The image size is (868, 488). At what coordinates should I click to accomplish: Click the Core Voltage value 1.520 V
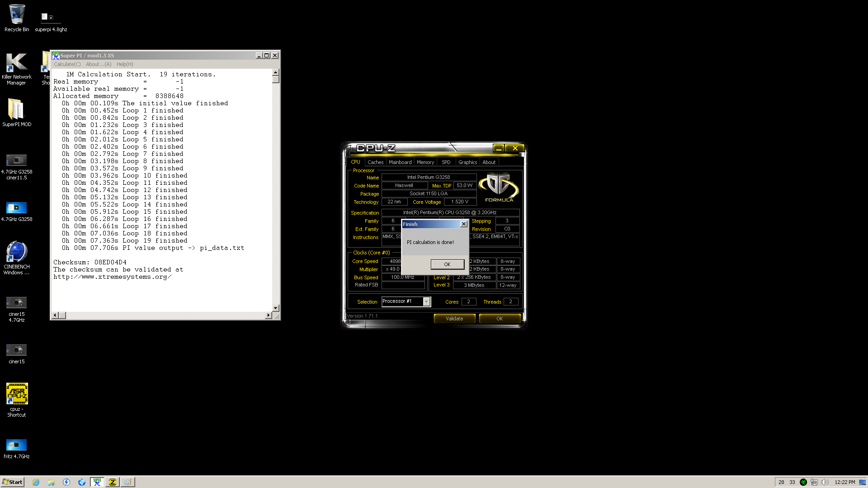click(x=460, y=202)
